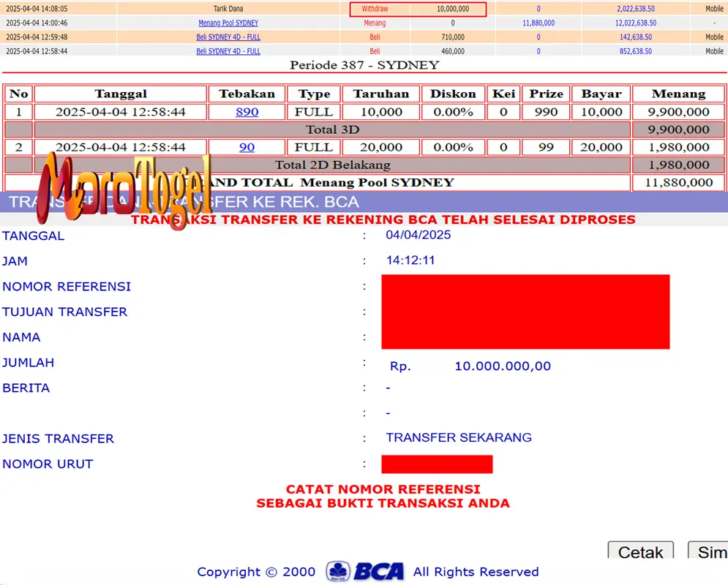Screen dimensions: 728x585
Task: Select the Tarik Dana transaction text
Action: [x=228, y=9]
